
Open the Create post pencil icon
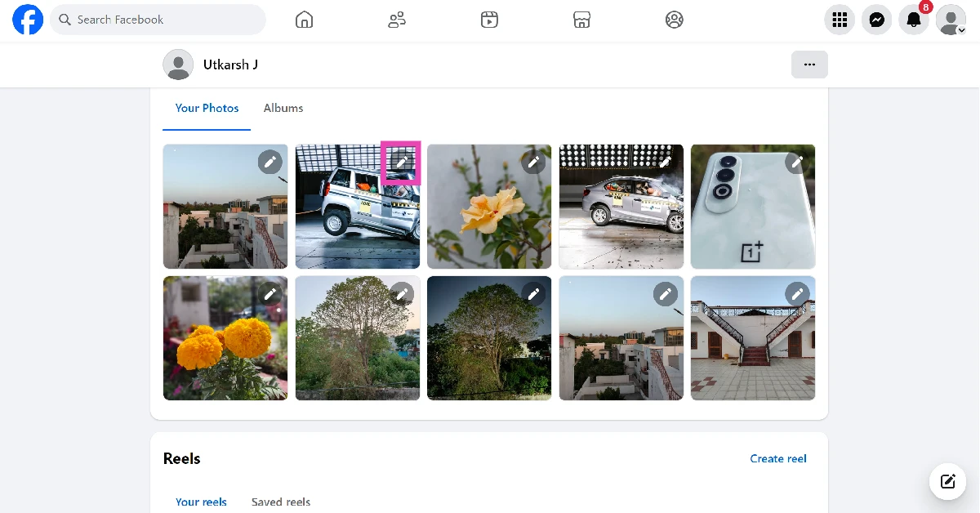pyautogui.click(x=947, y=481)
